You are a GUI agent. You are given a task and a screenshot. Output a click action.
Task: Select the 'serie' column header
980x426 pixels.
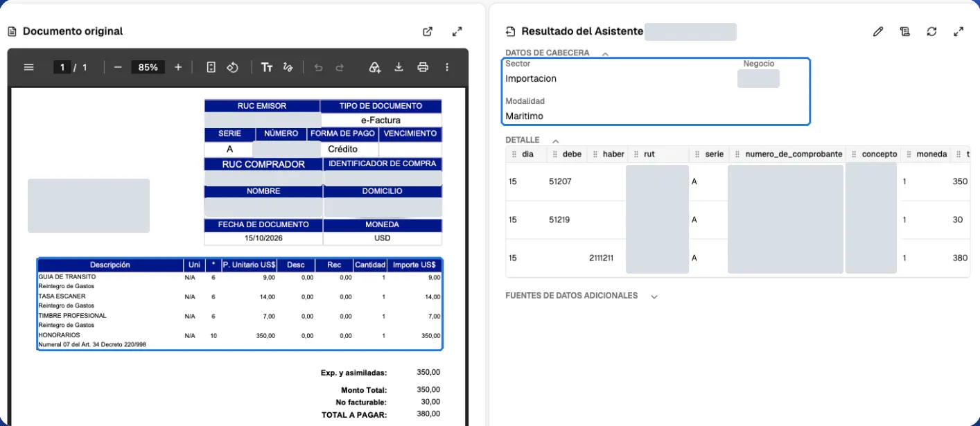tap(715, 154)
